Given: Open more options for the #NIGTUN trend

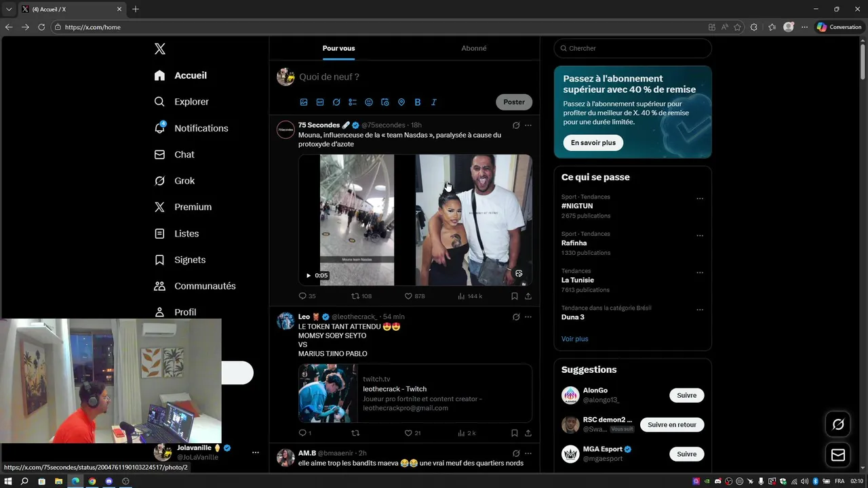Looking at the screenshot, I should [700, 199].
